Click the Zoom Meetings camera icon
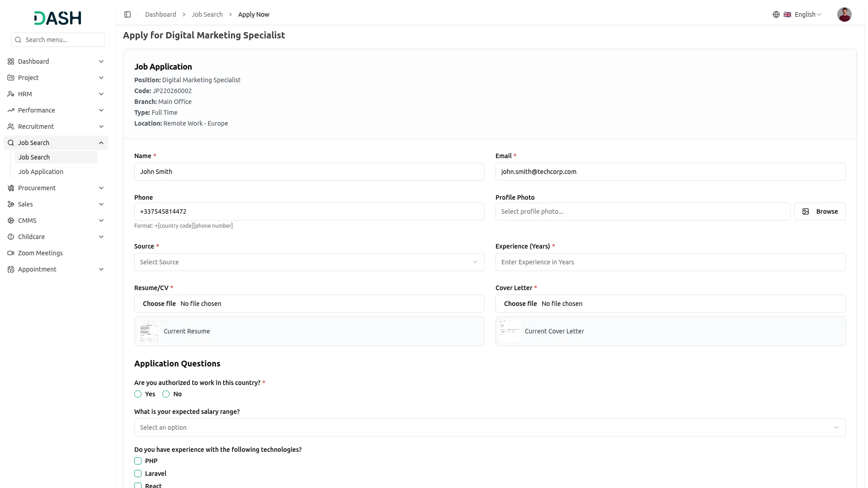 point(11,253)
